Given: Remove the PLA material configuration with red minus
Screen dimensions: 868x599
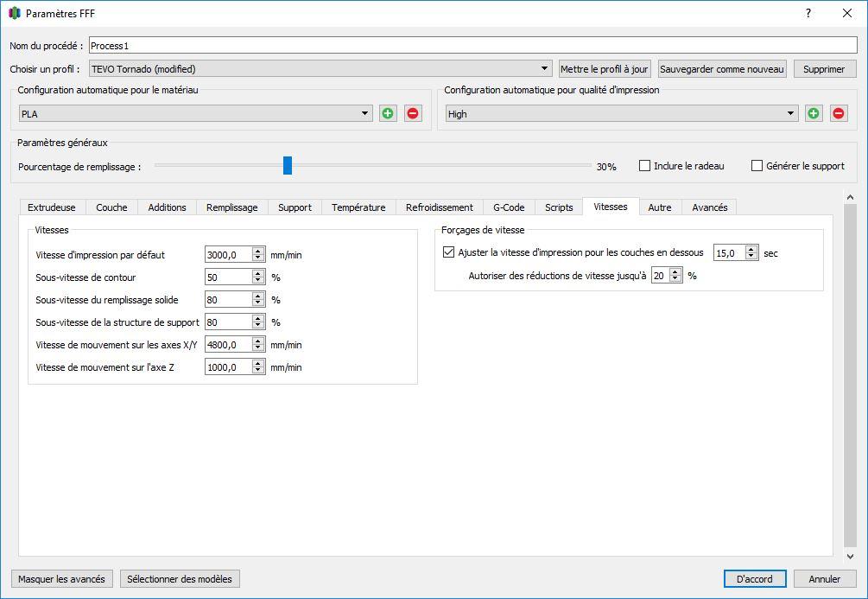Looking at the screenshot, I should pyautogui.click(x=413, y=113).
